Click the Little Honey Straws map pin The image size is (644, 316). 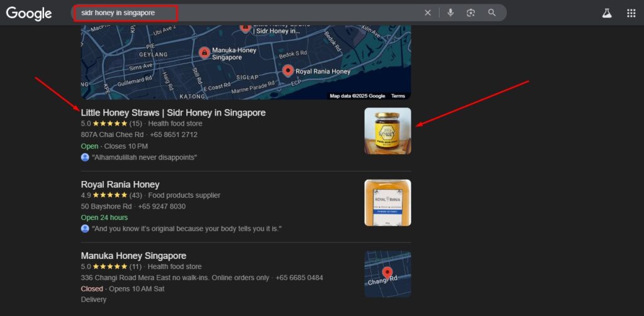pos(245,28)
